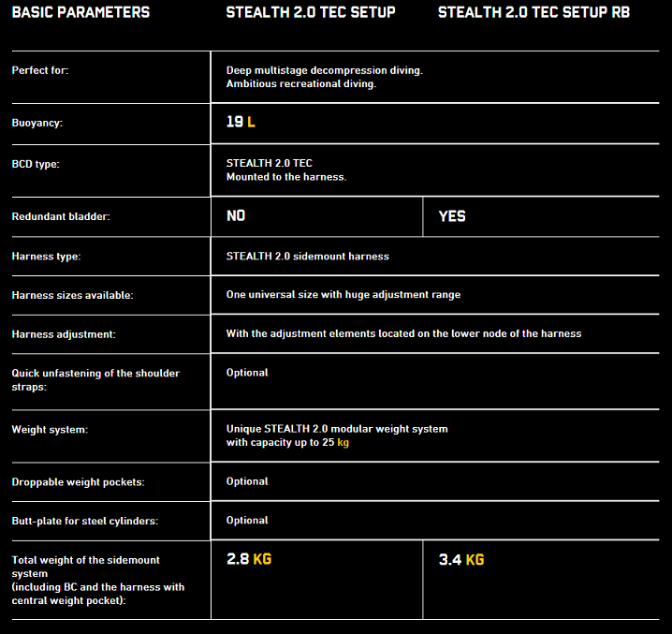Click the BASIC PARAMETERS heading
Viewport: 672px width, 634px height.
80,13
